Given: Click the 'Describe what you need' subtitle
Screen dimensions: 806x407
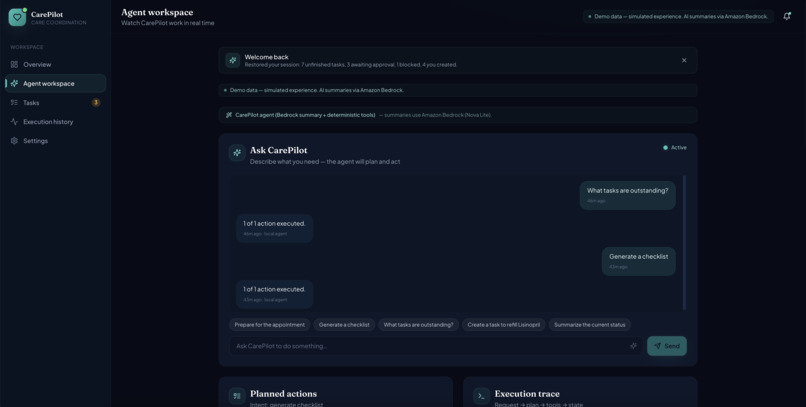Looking at the screenshot, I should (325, 161).
